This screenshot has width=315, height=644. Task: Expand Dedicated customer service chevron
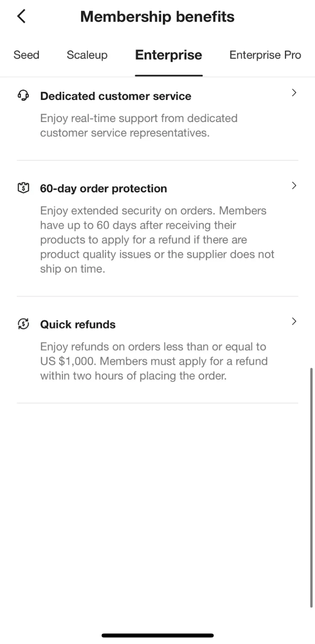point(294,93)
